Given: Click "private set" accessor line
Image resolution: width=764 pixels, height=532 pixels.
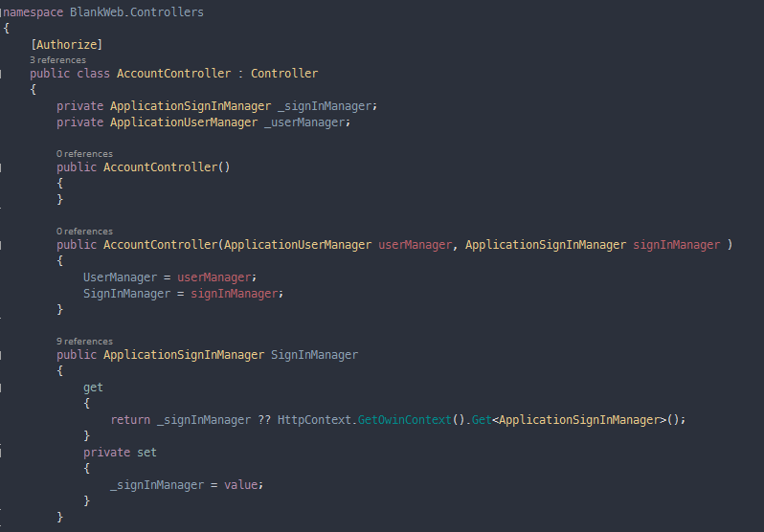Looking at the screenshot, I should [120, 452].
